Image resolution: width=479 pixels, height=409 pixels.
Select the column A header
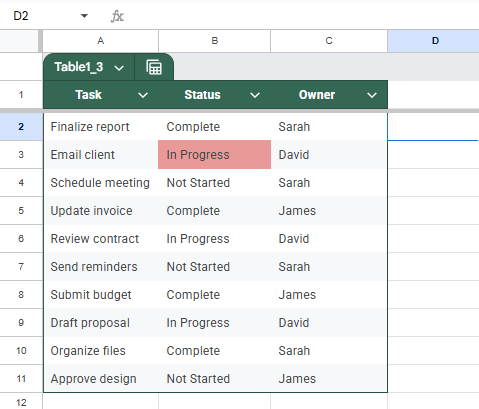[x=101, y=41]
